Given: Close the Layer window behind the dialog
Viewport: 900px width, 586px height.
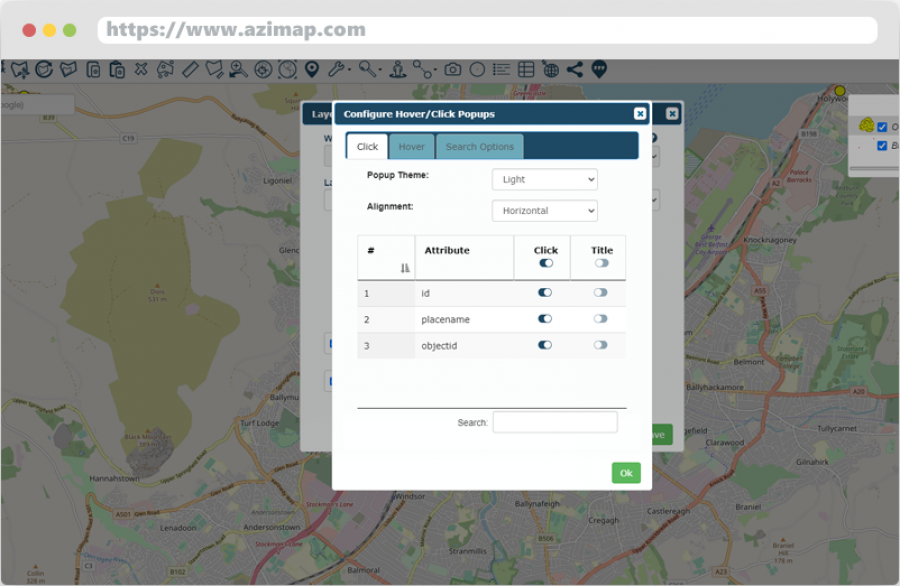Looking at the screenshot, I should point(672,114).
